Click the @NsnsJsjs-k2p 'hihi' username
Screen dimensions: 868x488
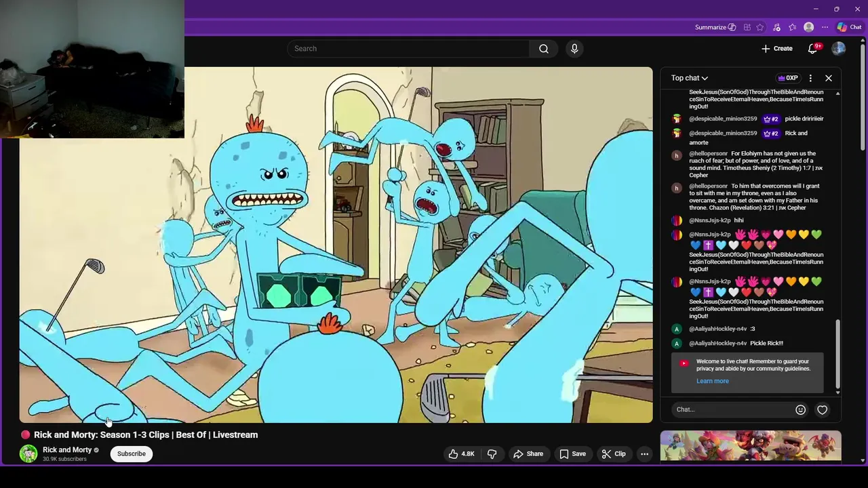coord(710,220)
